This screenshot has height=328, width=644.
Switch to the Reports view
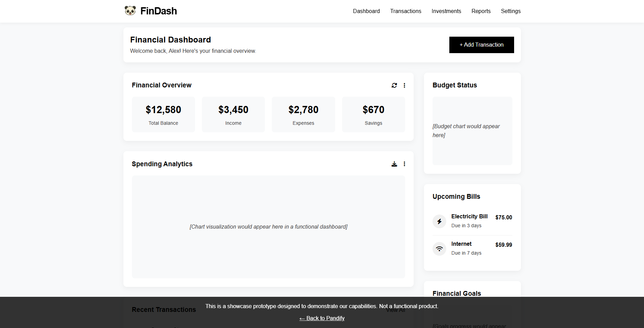click(481, 11)
